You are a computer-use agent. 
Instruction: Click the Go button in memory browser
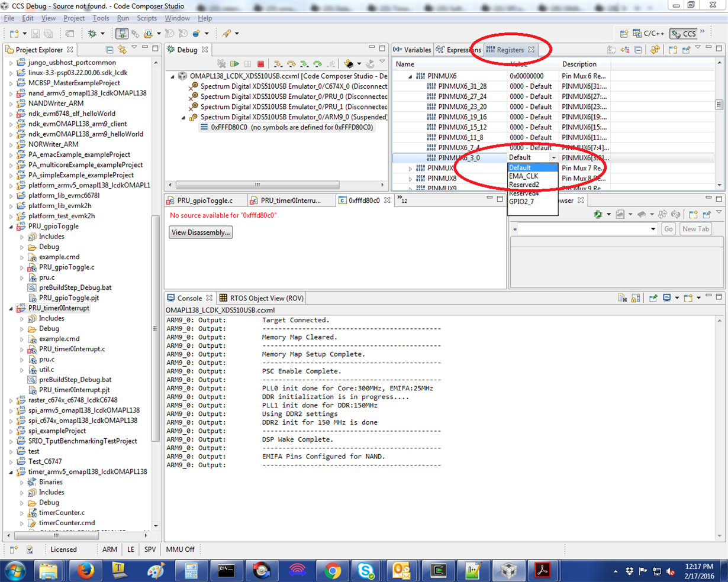pos(668,229)
